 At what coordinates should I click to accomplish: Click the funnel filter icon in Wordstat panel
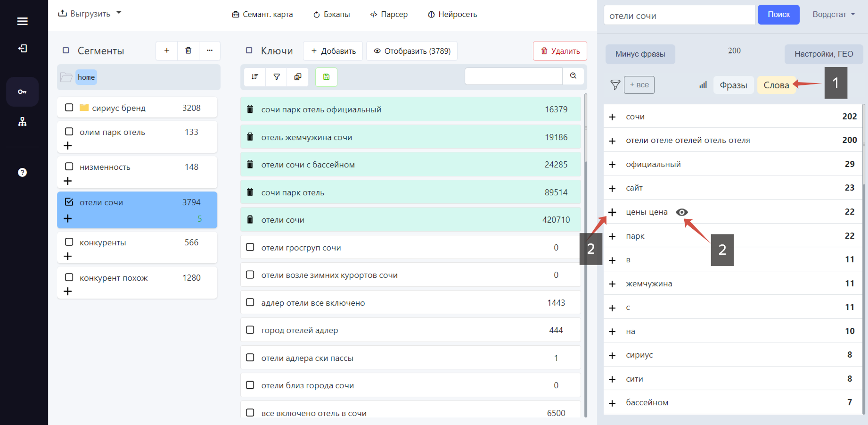coord(615,85)
